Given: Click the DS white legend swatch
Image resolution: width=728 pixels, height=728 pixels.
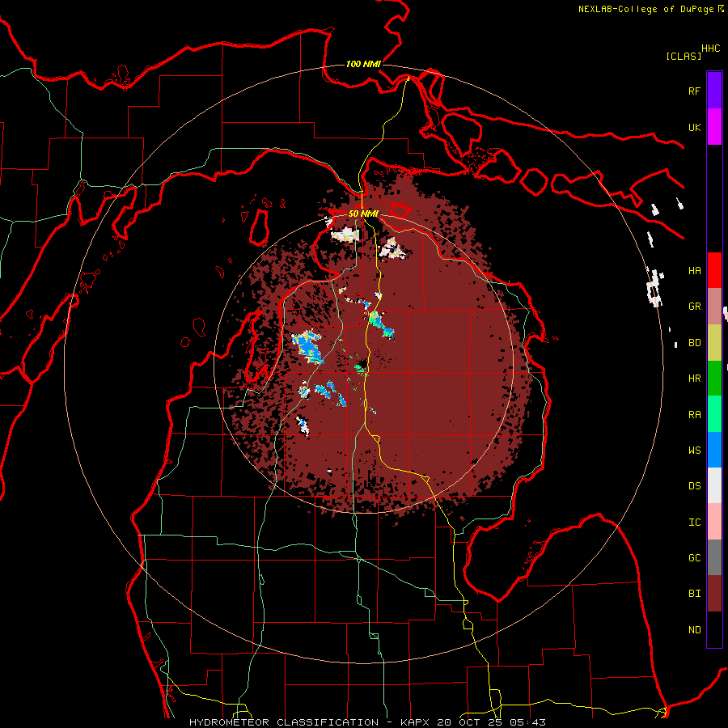Looking at the screenshot, I should pyautogui.click(x=714, y=485).
